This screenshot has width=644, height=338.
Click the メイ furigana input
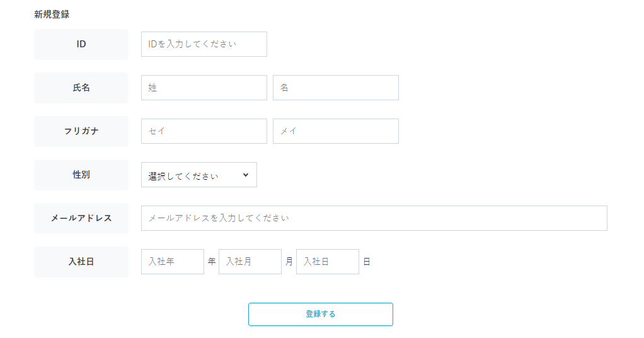(x=335, y=131)
